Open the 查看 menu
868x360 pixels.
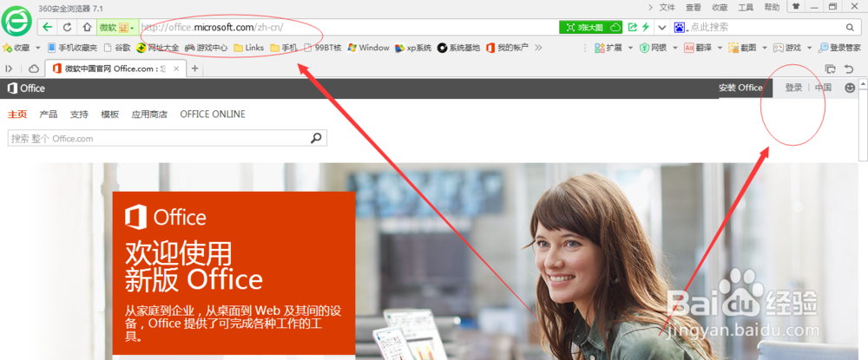(x=693, y=7)
